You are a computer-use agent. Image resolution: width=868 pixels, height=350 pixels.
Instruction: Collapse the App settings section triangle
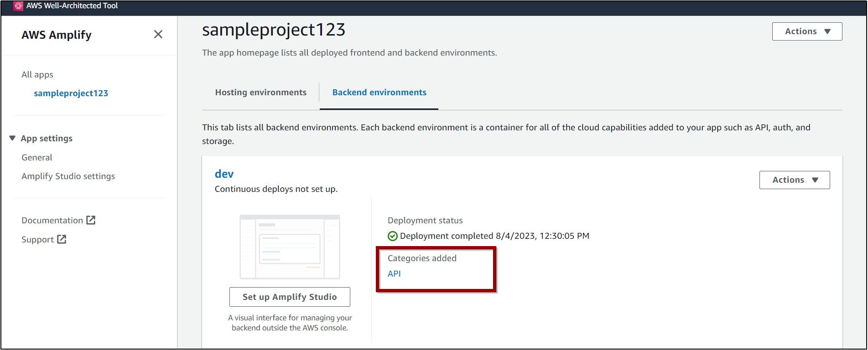pyautogui.click(x=12, y=138)
